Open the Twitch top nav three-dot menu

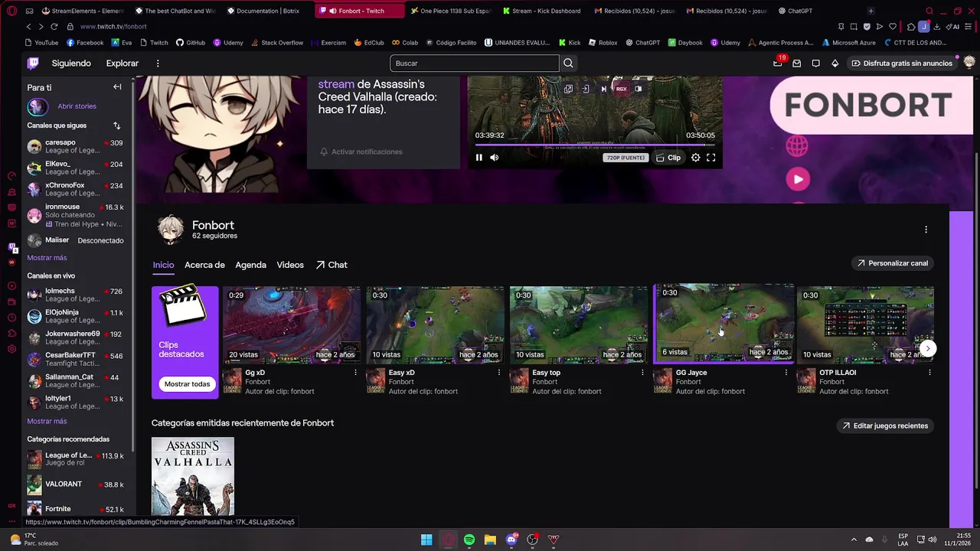pos(158,64)
